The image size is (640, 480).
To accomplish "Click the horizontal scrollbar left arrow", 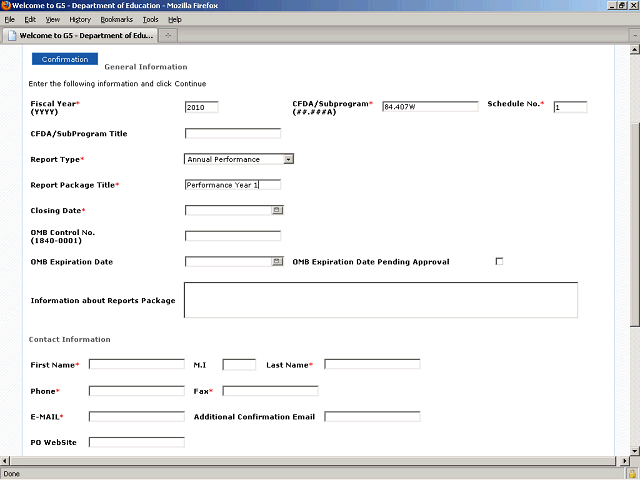I will click(4, 461).
